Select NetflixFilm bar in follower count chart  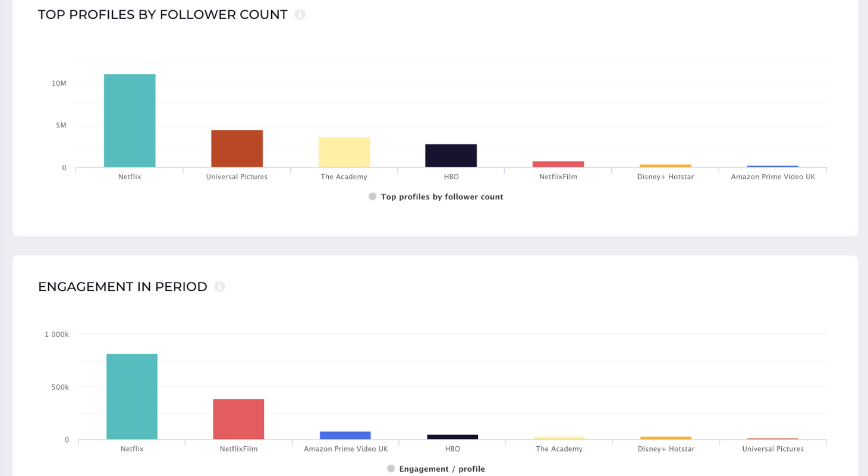[x=558, y=164]
